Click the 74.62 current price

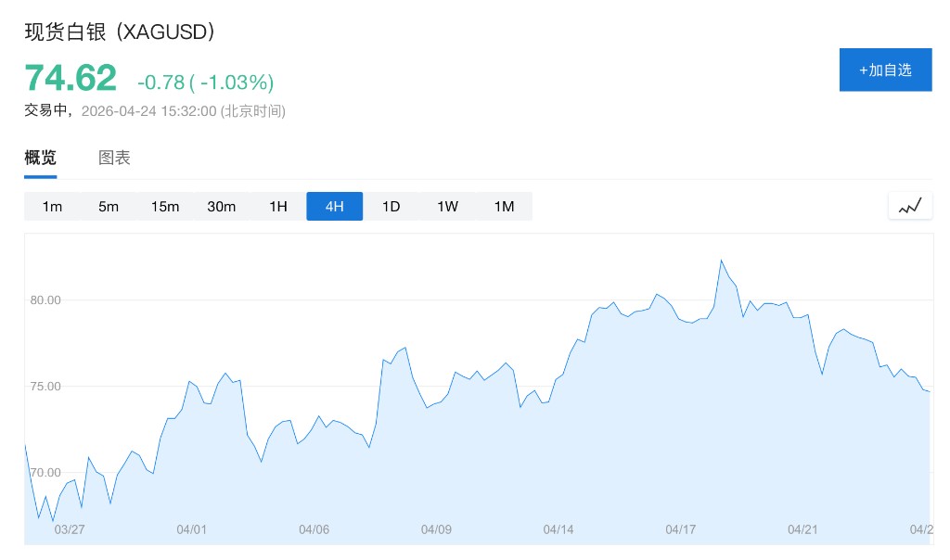click(x=71, y=78)
